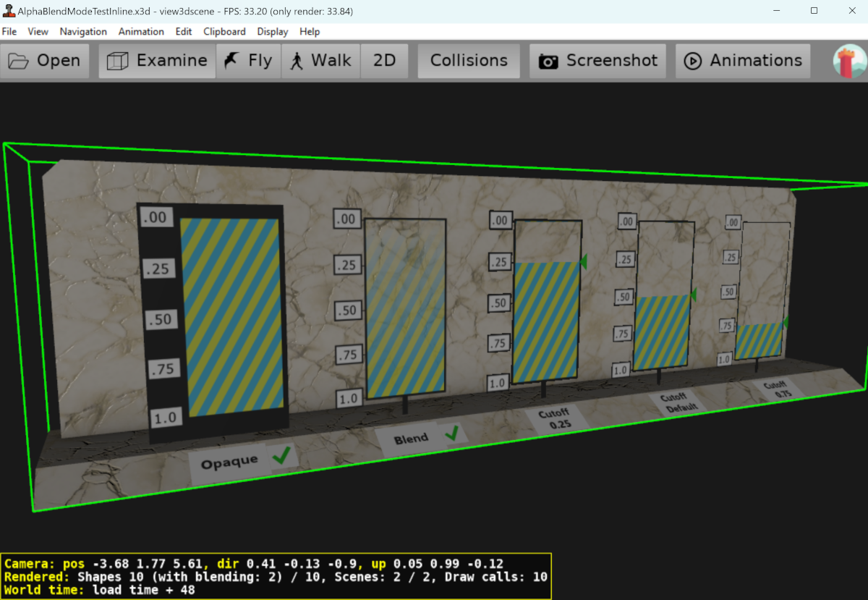Image resolution: width=868 pixels, height=600 pixels.
Task: Open the Display menu
Action: (272, 32)
